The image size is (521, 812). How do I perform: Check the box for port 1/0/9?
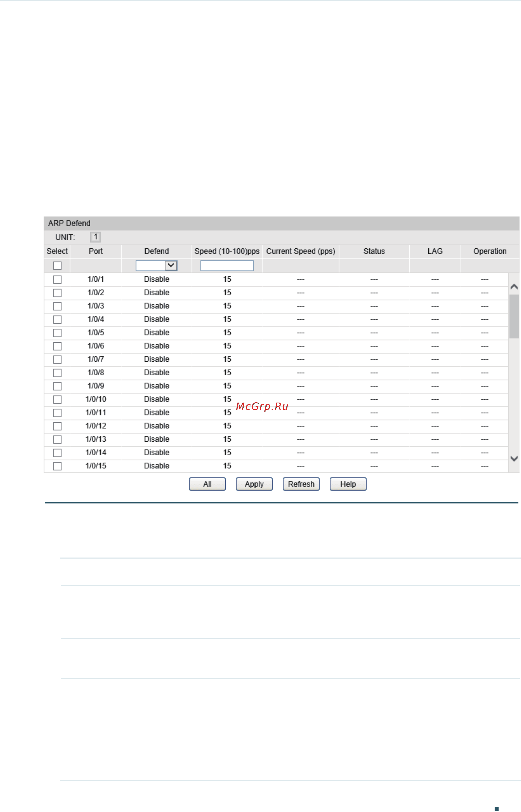coord(58,386)
